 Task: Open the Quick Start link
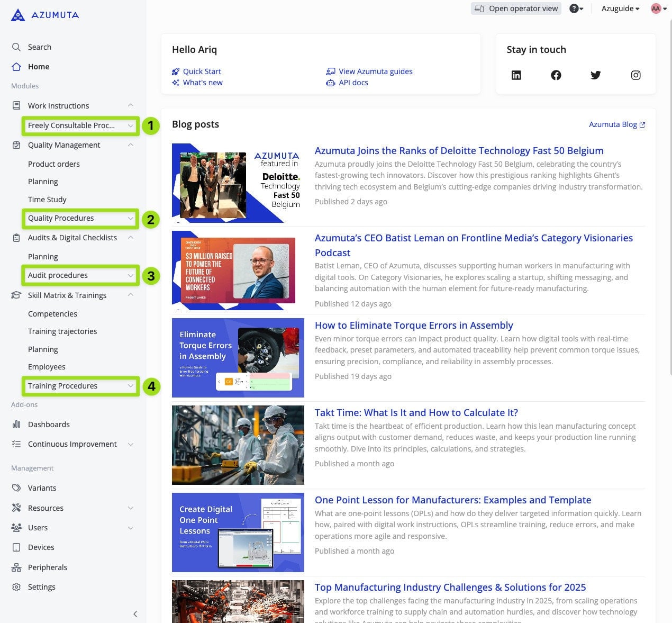tap(202, 71)
